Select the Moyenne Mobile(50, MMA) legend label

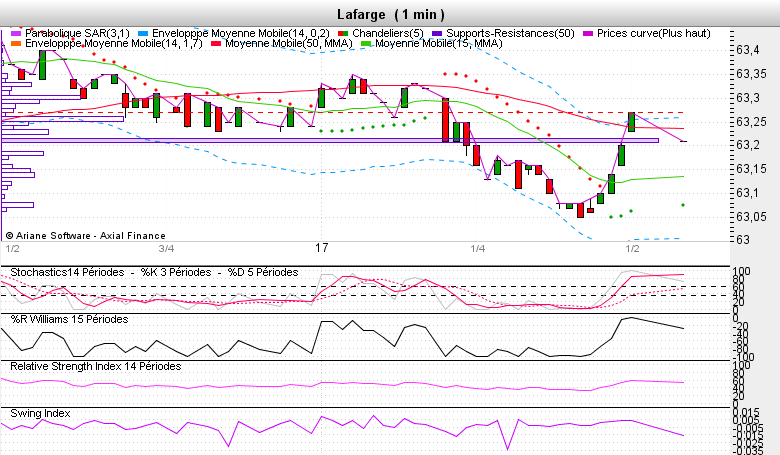[289, 43]
